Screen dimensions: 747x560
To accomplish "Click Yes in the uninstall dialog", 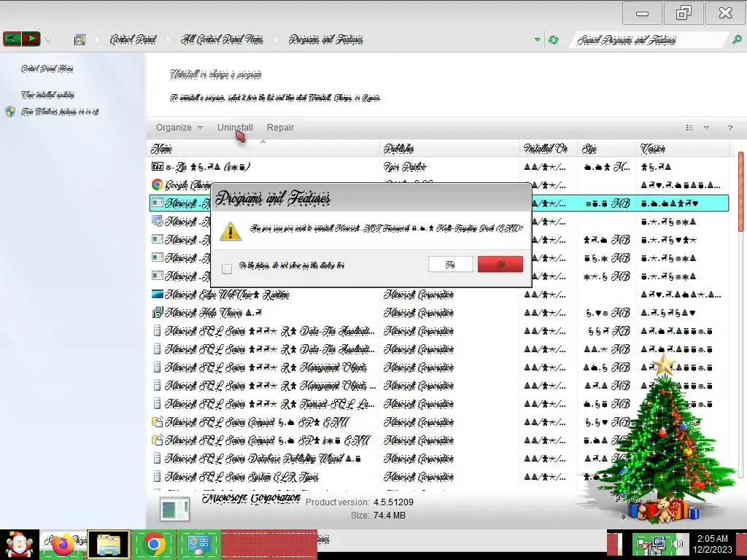I will pyautogui.click(x=451, y=264).
